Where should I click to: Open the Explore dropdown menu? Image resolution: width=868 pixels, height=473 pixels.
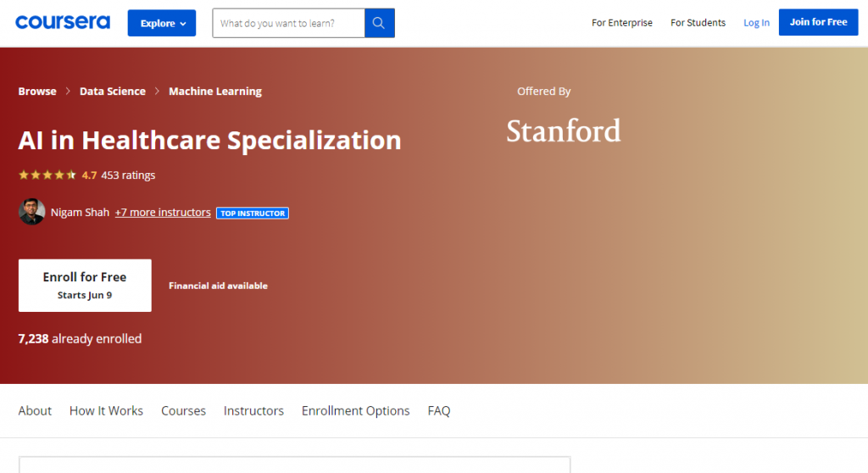pyautogui.click(x=162, y=23)
